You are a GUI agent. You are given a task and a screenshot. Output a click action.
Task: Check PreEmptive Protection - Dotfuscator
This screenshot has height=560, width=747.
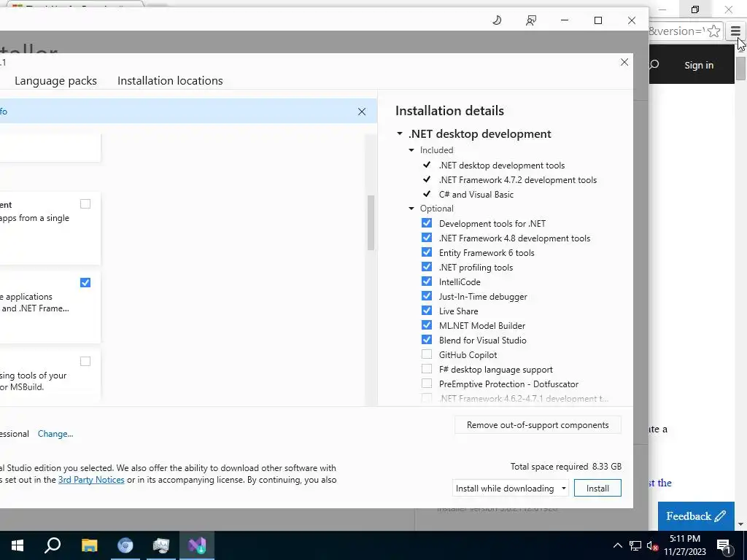426,384
